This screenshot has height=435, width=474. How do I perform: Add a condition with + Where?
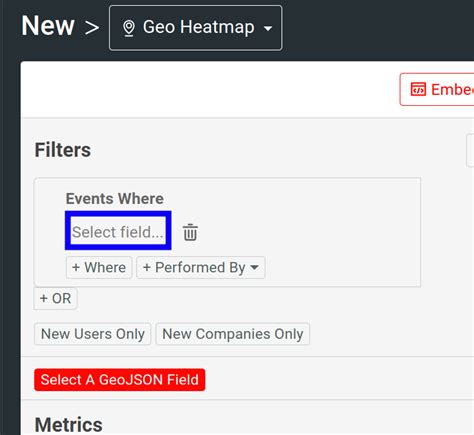click(99, 267)
